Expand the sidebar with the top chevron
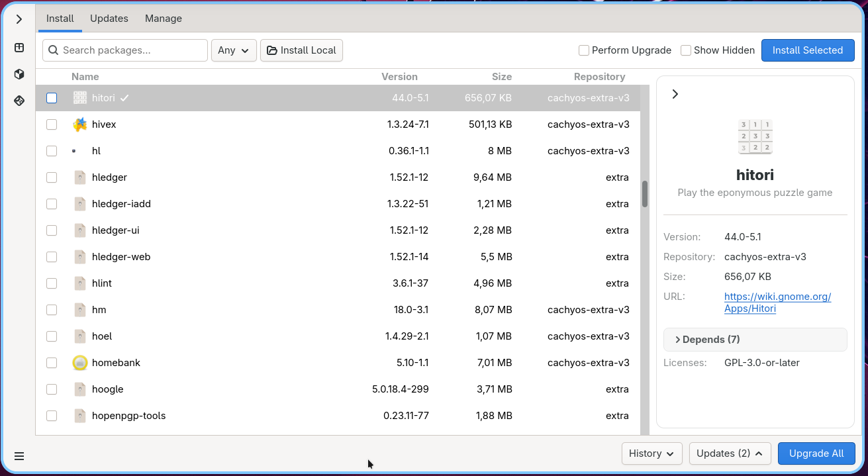Image resolution: width=868 pixels, height=476 pixels. (19, 19)
